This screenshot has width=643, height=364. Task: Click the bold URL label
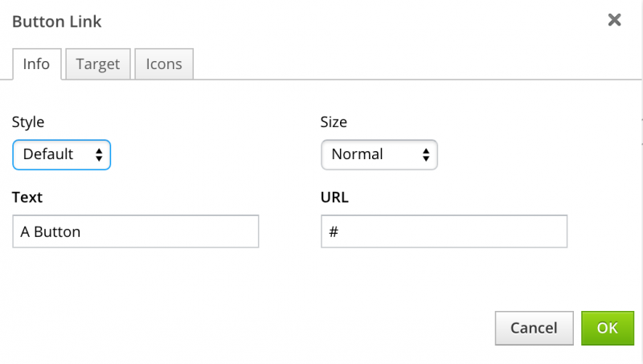(x=334, y=198)
